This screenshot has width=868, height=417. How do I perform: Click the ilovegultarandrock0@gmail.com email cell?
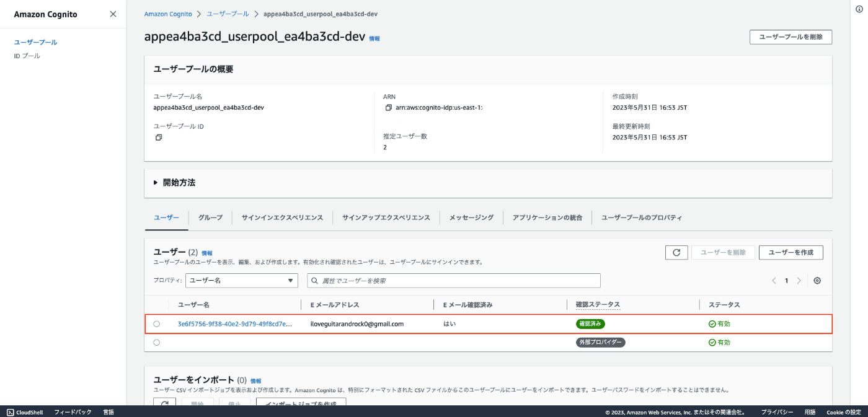pos(357,324)
